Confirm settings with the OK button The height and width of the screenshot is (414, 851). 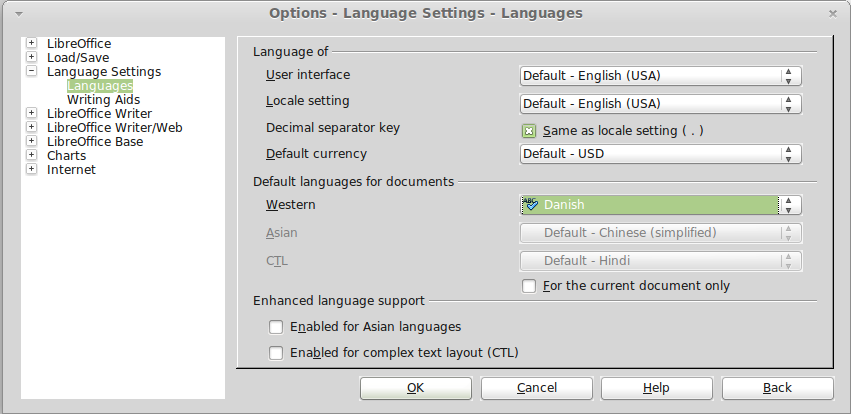pos(416,388)
